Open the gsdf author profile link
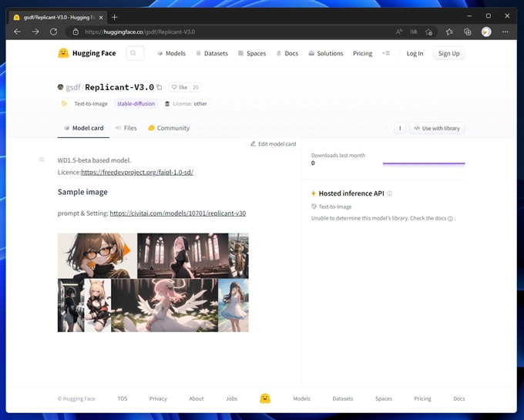524x420 pixels. (73, 87)
